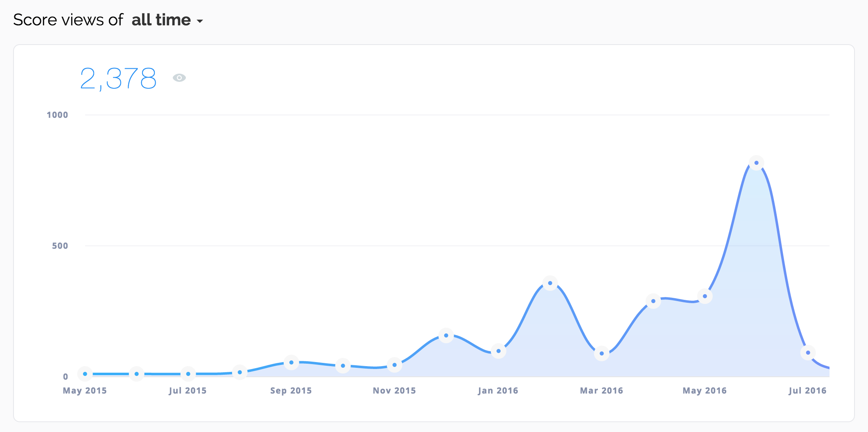Click the "Sep 2015" axis label

click(291, 391)
